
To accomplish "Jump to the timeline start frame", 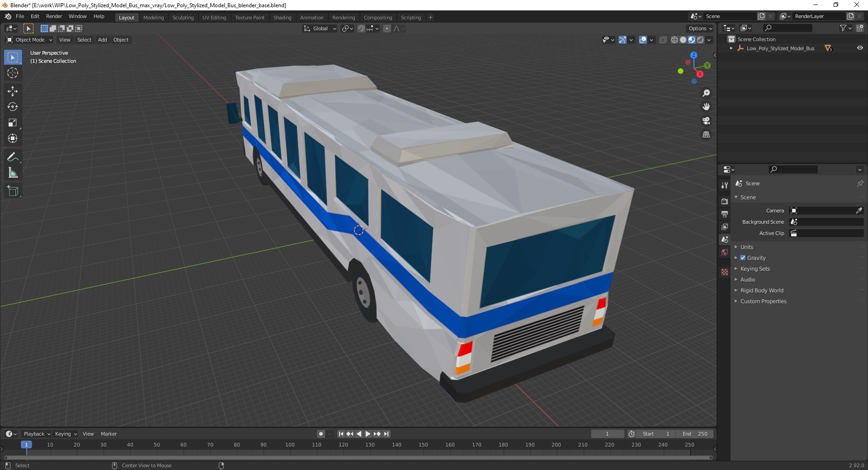I will (x=341, y=434).
